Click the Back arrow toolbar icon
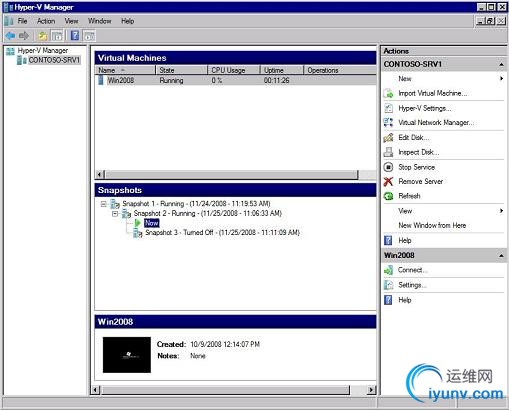Image resolution: width=509 pixels, height=410 pixels. click(x=11, y=35)
